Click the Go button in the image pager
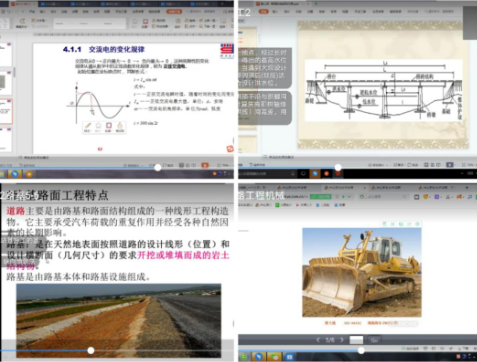477x362 pixels. pos(374,340)
